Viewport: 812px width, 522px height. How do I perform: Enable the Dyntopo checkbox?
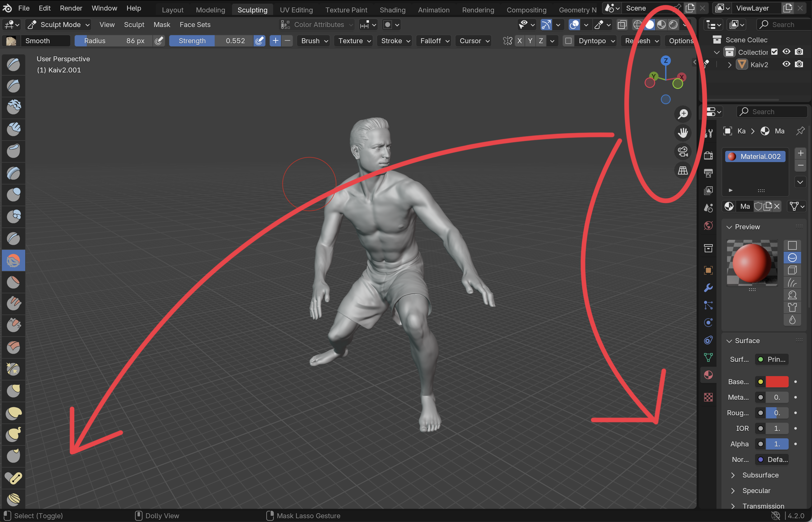568,41
